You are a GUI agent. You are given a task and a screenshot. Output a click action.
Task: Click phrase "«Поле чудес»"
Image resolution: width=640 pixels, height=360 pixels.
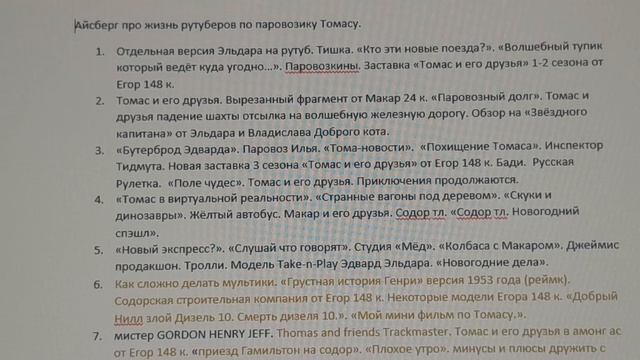pos(206,182)
